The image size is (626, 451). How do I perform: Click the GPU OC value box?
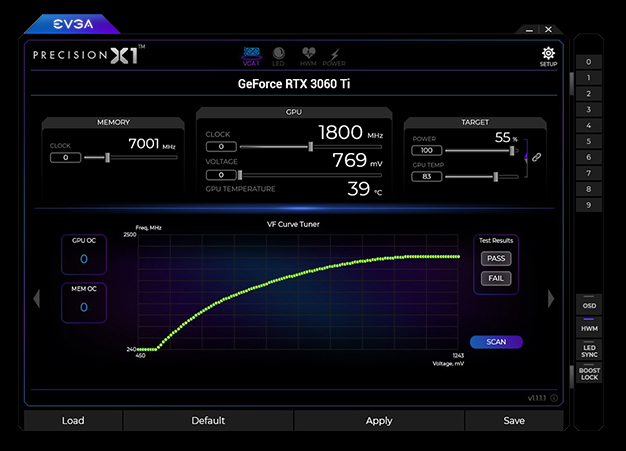point(84,254)
